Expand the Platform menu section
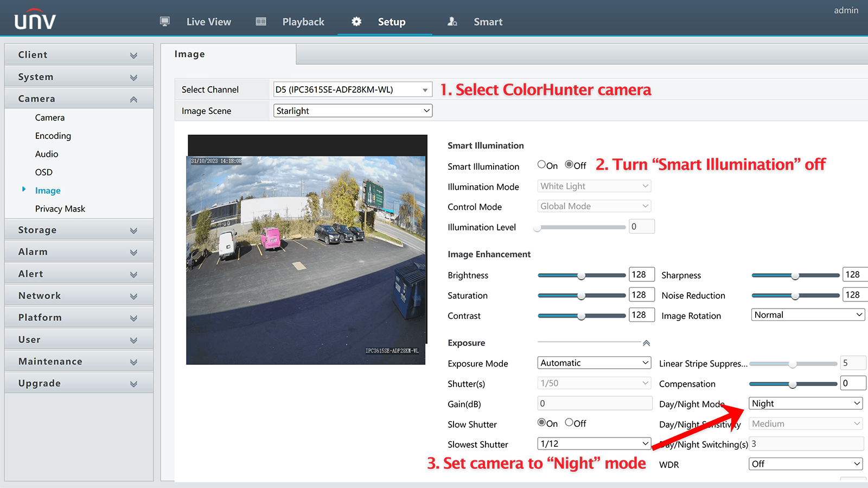Screen dimensions: 868x488 coord(79,317)
